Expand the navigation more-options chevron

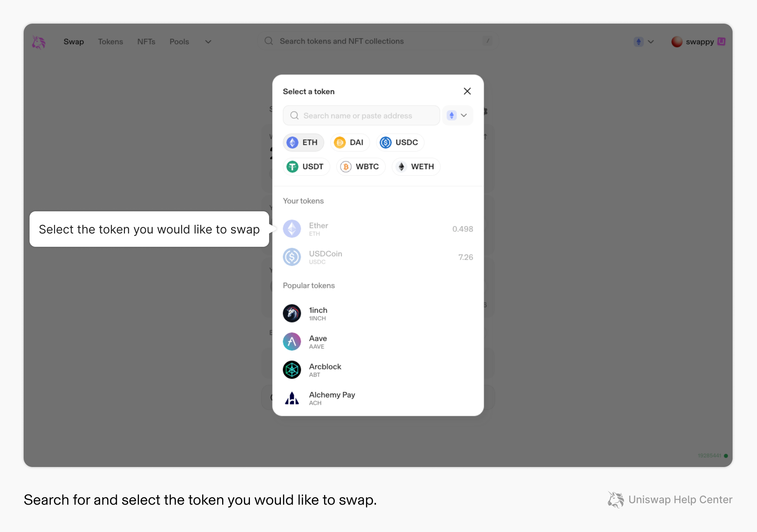(208, 42)
